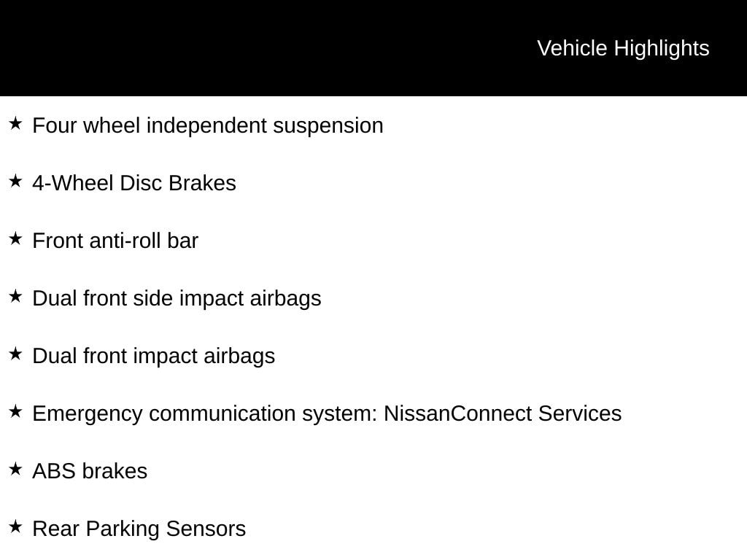The height and width of the screenshot is (560, 747).
Task: Select the Emergency communication system label
Action: (x=205, y=414)
